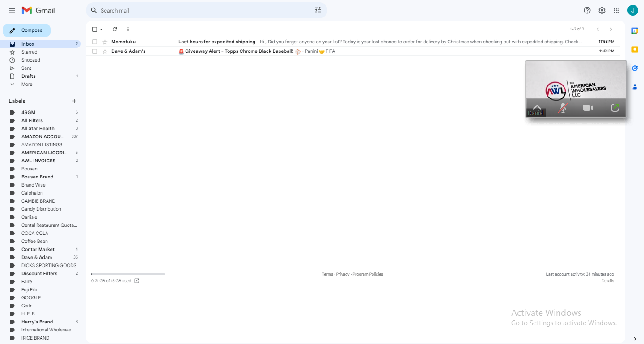Open Google Keep side panel
This screenshot has height=344, width=644.
click(x=635, y=49)
